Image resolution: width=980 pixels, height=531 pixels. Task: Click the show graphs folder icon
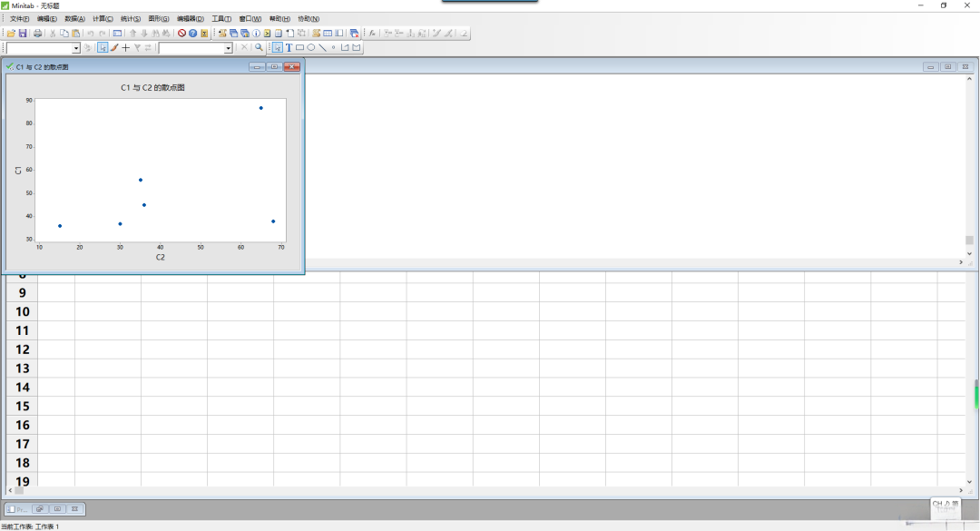click(245, 34)
